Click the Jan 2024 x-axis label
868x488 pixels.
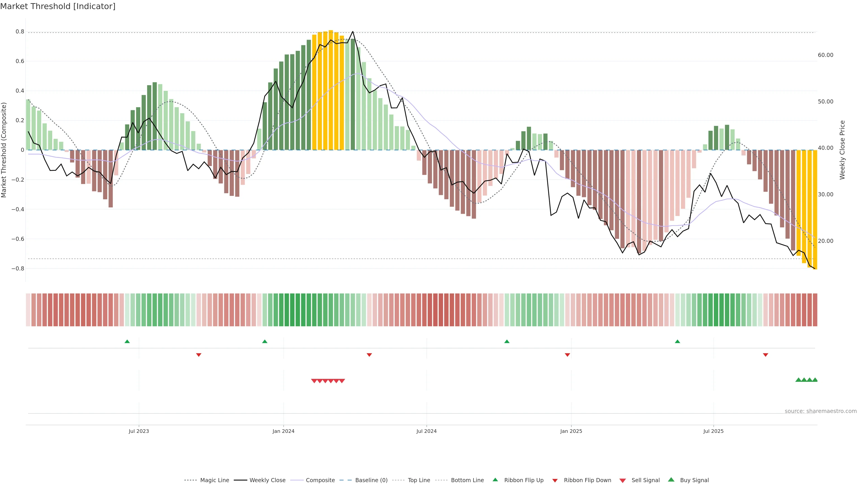pos(283,431)
